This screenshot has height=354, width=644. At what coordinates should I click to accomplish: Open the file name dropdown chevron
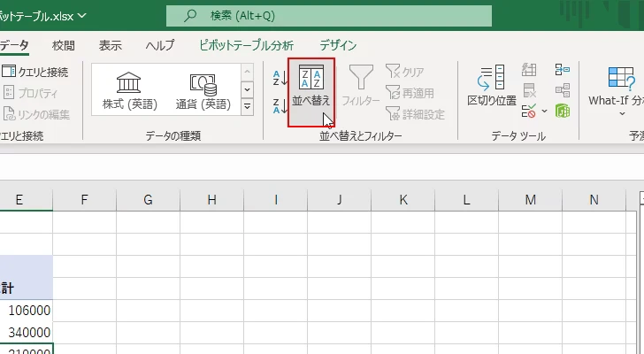point(81,16)
